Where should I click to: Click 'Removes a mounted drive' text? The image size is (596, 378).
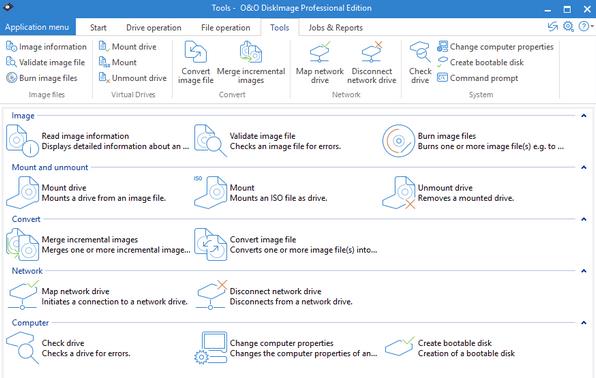[x=466, y=198]
